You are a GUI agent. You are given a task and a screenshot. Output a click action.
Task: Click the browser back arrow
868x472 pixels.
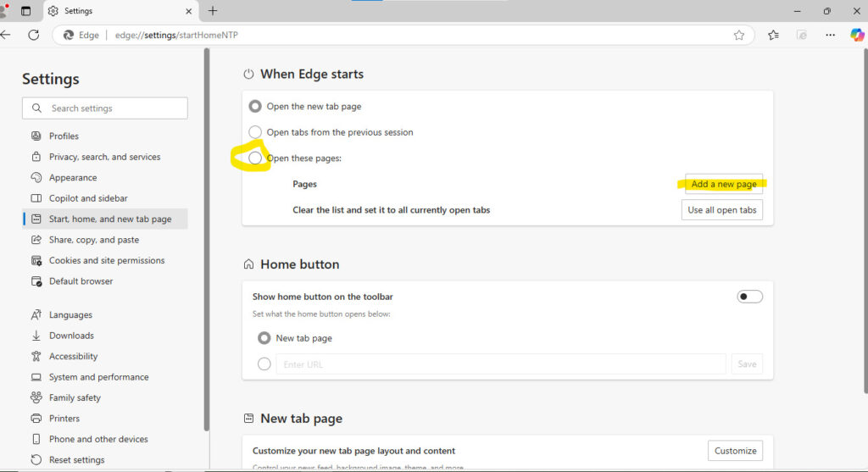point(6,35)
